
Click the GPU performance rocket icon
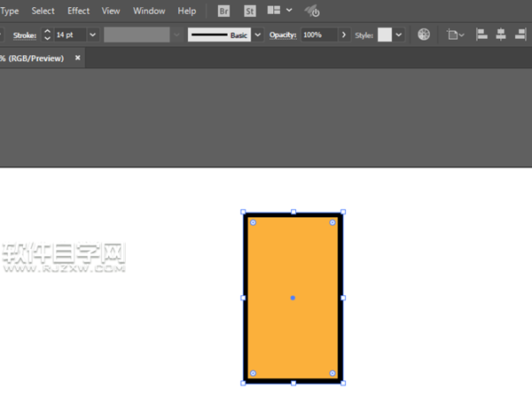pyautogui.click(x=312, y=12)
